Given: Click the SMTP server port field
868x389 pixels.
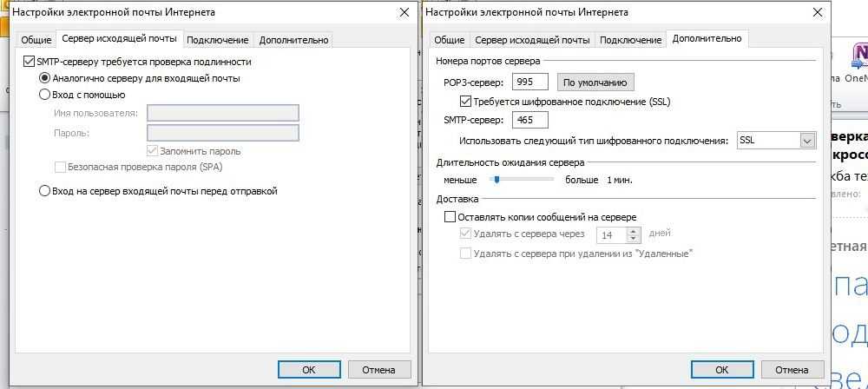Looking at the screenshot, I should point(529,120).
